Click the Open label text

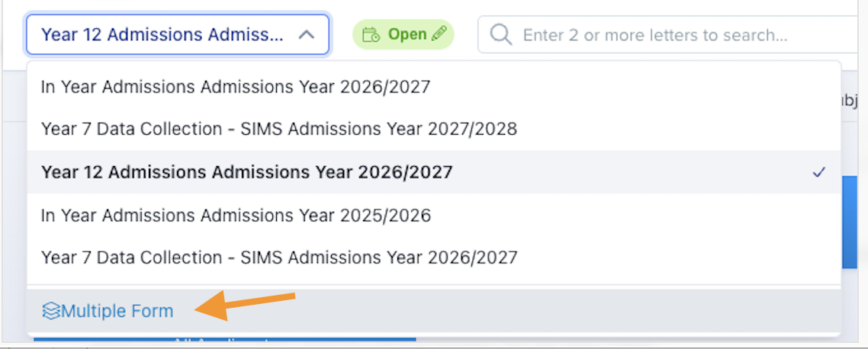pyautogui.click(x=407, y=34)
